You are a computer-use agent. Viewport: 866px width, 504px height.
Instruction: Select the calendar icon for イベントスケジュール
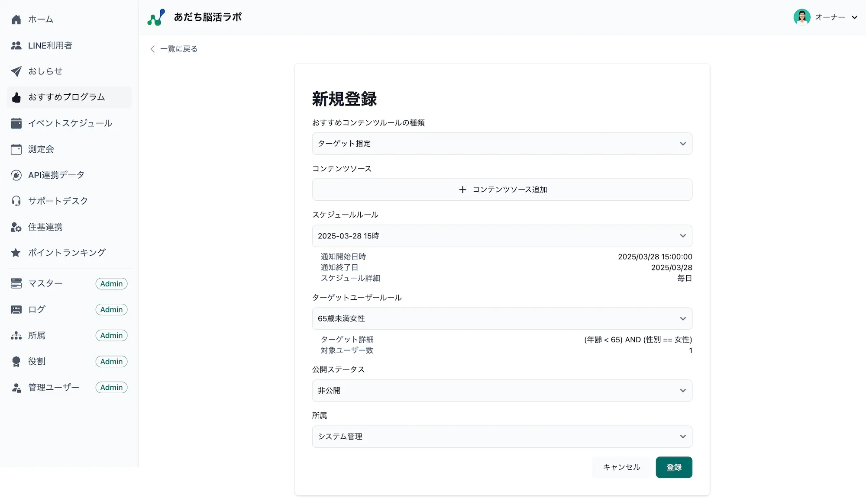[16, 123]
